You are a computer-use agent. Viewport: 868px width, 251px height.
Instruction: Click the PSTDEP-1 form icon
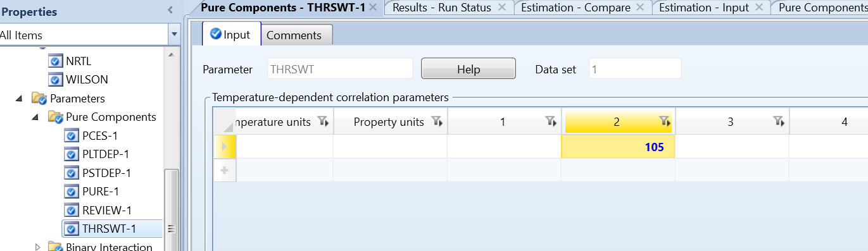tap(72, 173)
